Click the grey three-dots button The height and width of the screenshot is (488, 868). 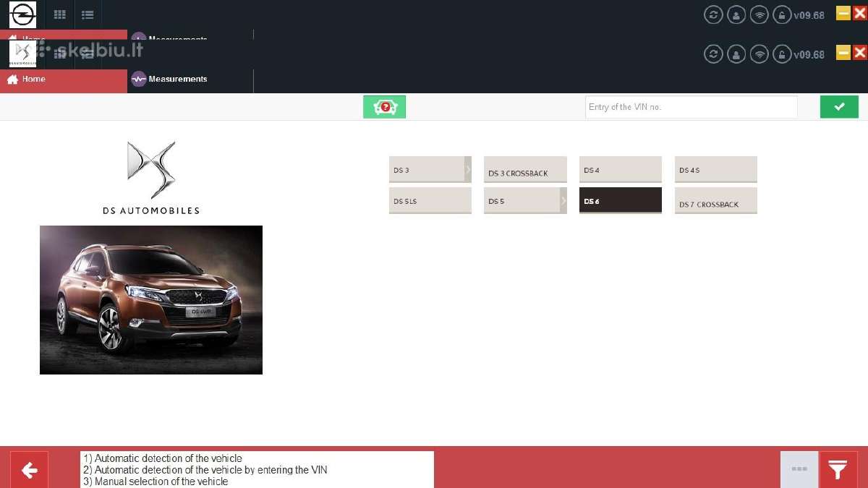[799, 470]
